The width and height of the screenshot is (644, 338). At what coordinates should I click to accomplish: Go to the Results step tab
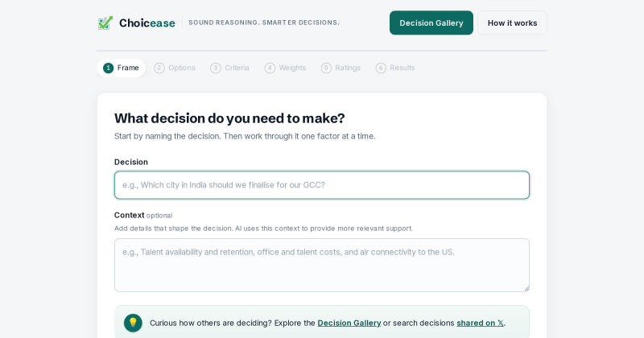[x=395, y=68]
